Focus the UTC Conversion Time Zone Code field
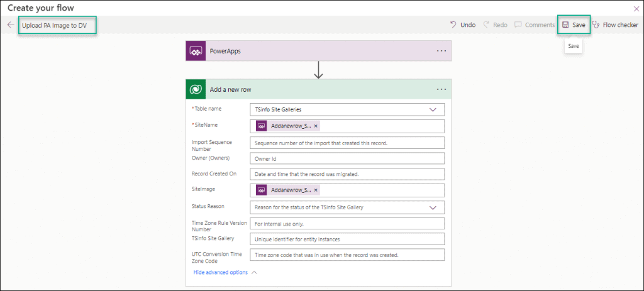Viewport: 644px width, 291px height. point(347,255)
